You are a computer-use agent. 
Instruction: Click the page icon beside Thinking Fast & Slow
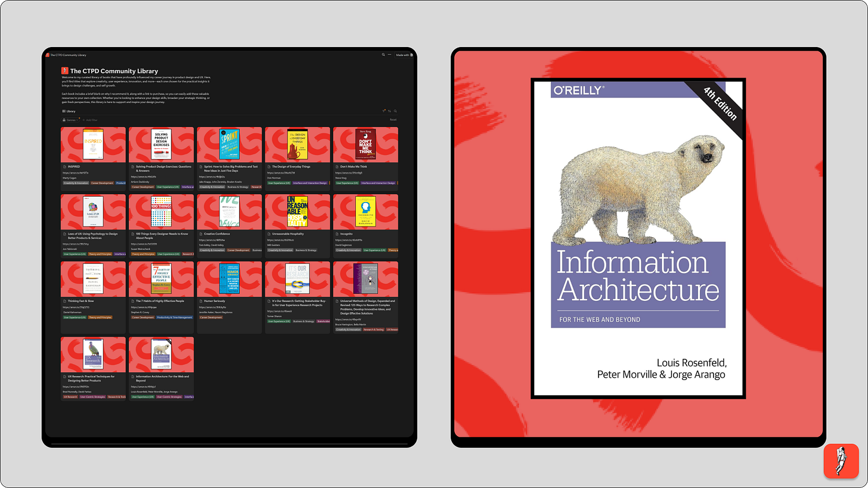coord(65,301)
